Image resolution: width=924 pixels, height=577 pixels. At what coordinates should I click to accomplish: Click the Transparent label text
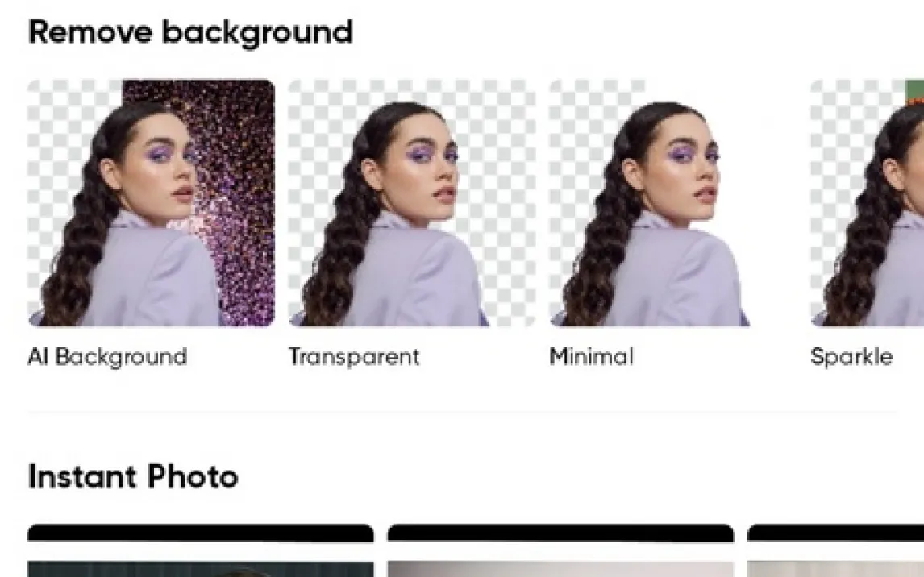tap(354, 357)
